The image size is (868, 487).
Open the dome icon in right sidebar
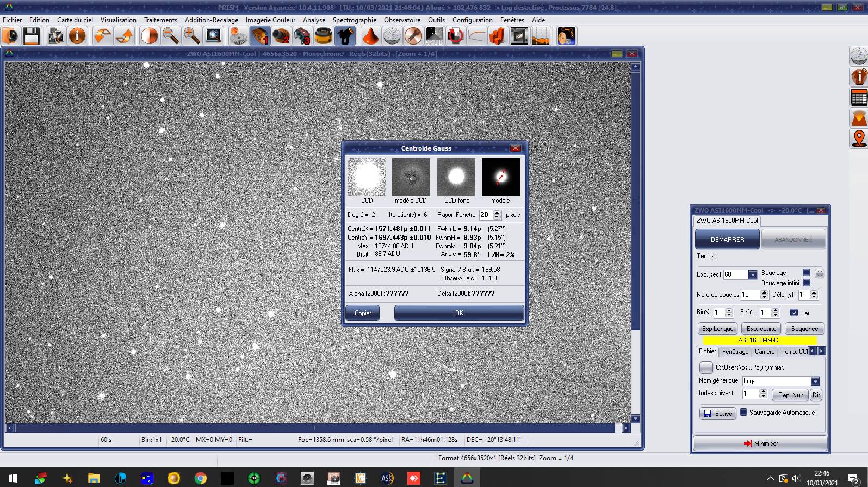coord(859,56)
